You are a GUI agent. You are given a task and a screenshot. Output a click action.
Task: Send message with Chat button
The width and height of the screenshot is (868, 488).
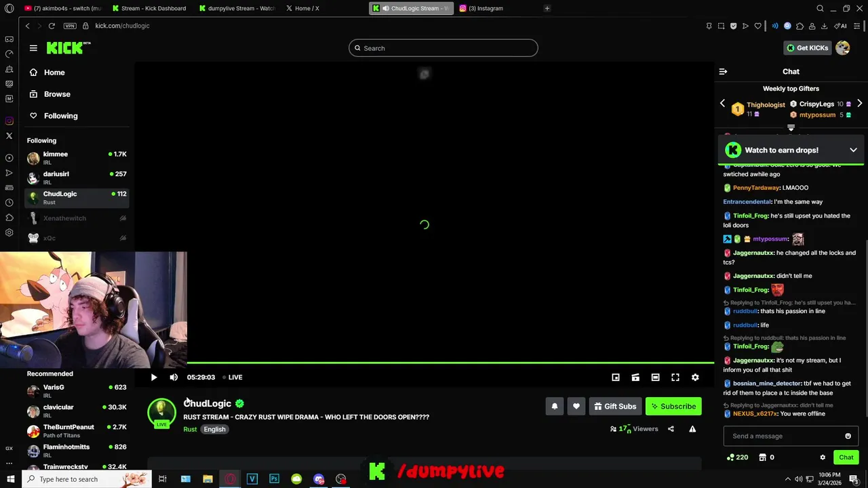[846, 457]
